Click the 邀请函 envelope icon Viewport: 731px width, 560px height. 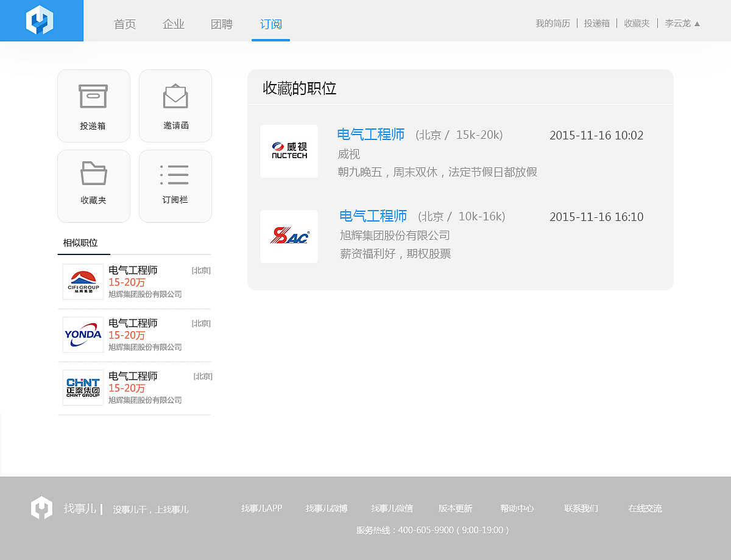click(175, 105)
